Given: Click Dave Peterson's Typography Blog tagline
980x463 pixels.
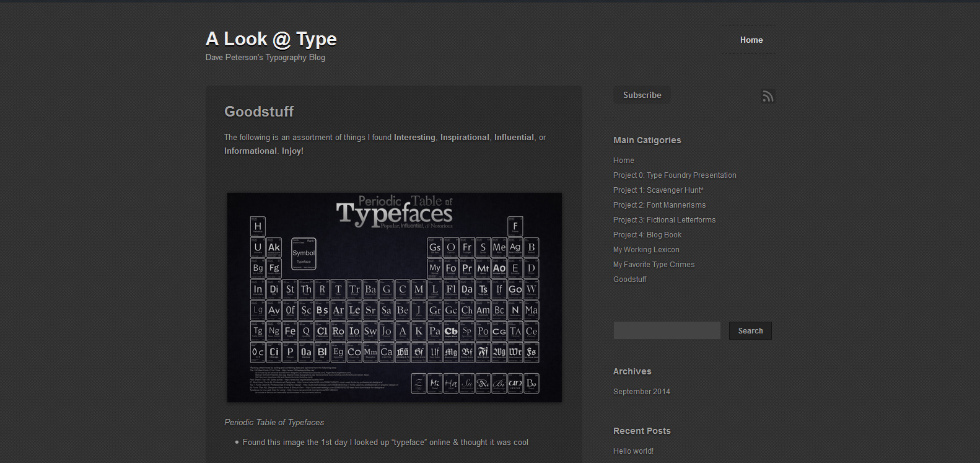Looking at the screenshot, I should point(265,58).
